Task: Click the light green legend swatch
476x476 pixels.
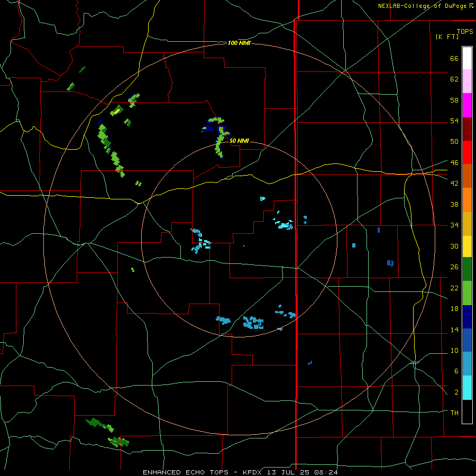Action: (x=467, y=293)
